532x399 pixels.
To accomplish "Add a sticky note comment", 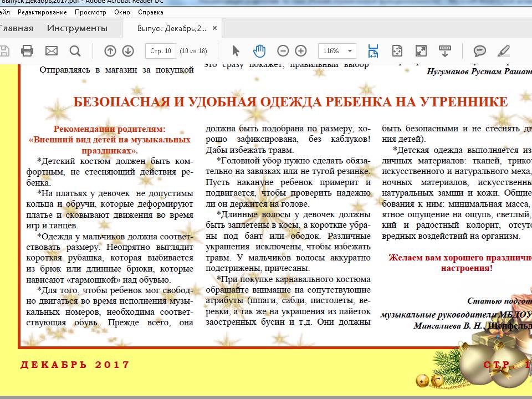I will coord(480,51).
